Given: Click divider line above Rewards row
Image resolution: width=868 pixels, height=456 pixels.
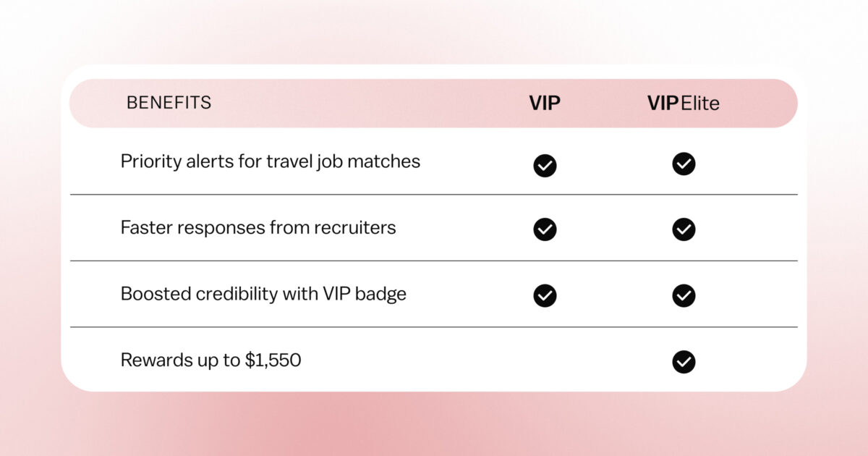Looking at the screenshot, I should pyautogui.click(x=434, y=327).
